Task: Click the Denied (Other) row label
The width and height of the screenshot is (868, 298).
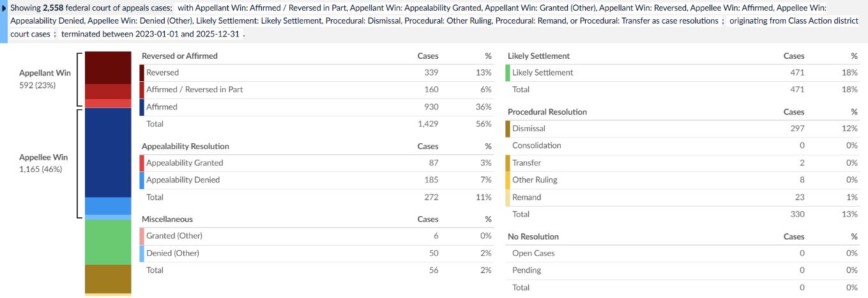Action: [x=172, y=253]
